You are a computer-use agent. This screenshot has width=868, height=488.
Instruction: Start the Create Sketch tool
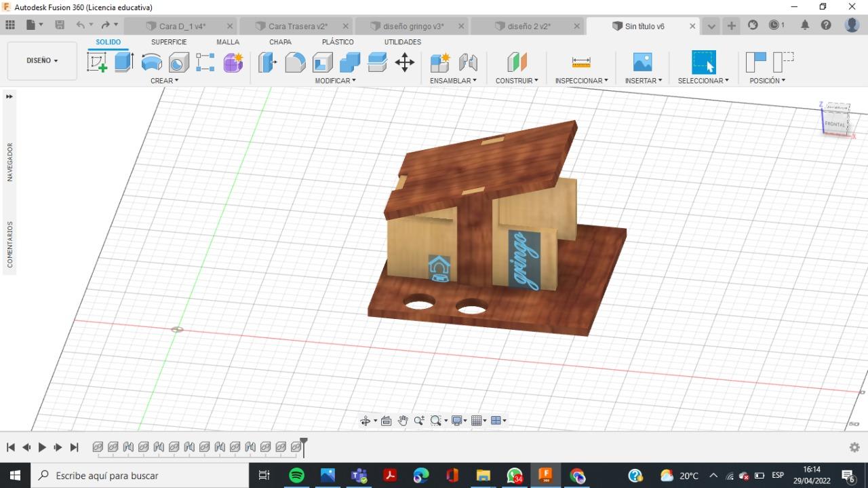tap(97, 62)
